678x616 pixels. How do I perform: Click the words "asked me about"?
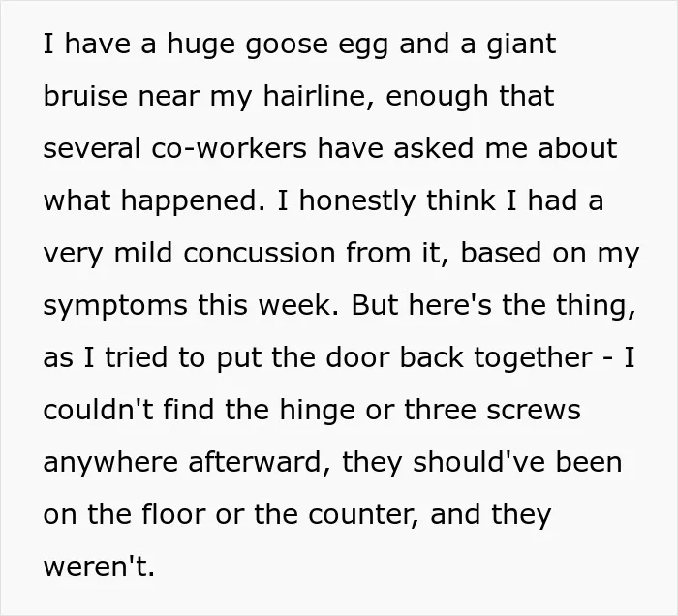505,148
